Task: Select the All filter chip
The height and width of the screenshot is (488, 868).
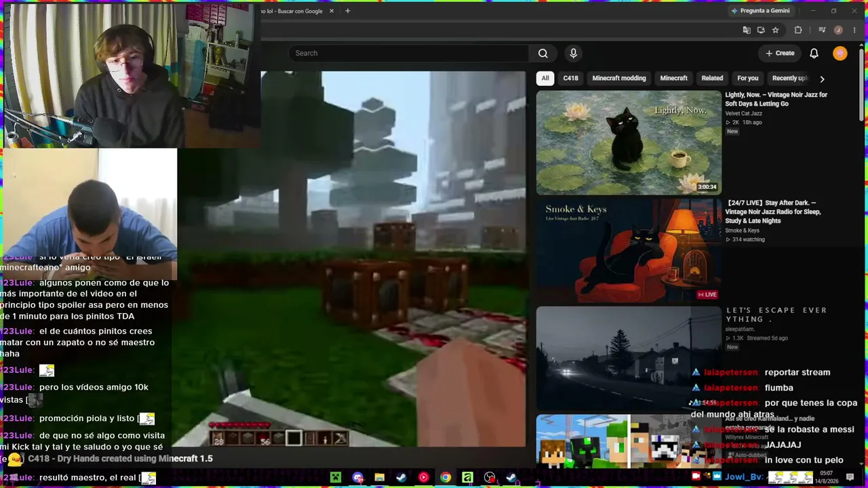Action: [545, 78]
